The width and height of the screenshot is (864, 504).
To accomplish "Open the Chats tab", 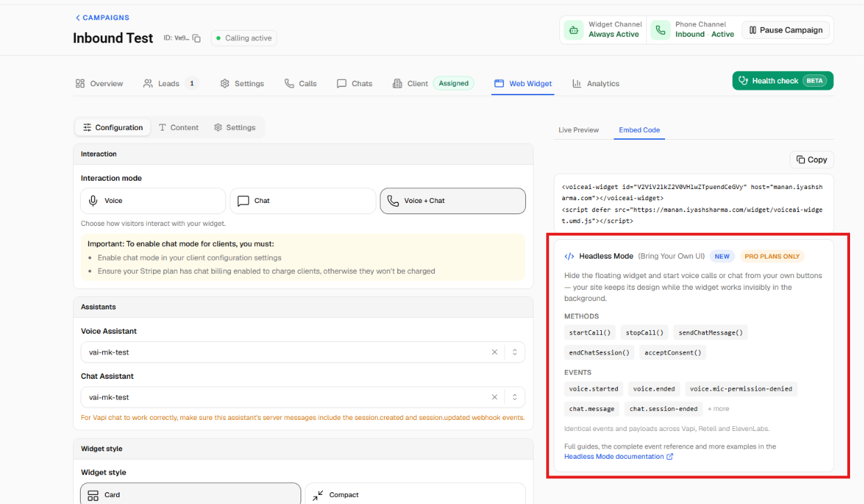I will (355, 83).
